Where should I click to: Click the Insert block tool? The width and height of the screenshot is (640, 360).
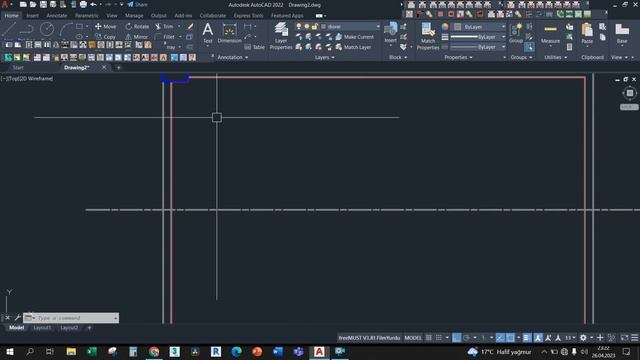click(x=391, y=33)
